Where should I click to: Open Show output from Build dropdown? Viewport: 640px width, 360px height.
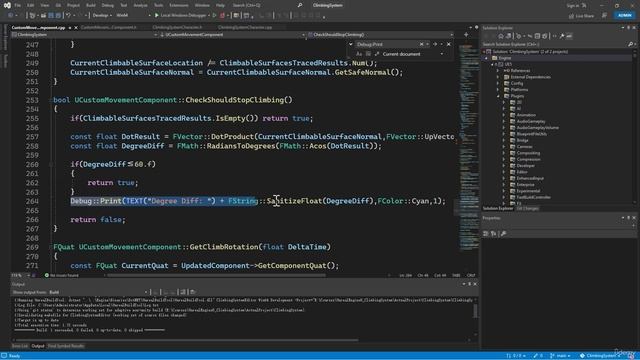98,292
